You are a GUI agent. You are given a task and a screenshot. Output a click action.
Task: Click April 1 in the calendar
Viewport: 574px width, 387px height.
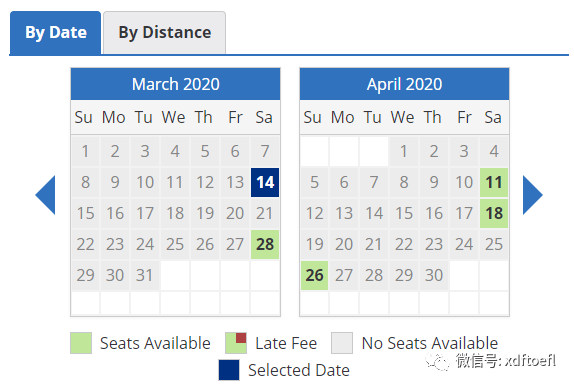[x=404, y=151]
